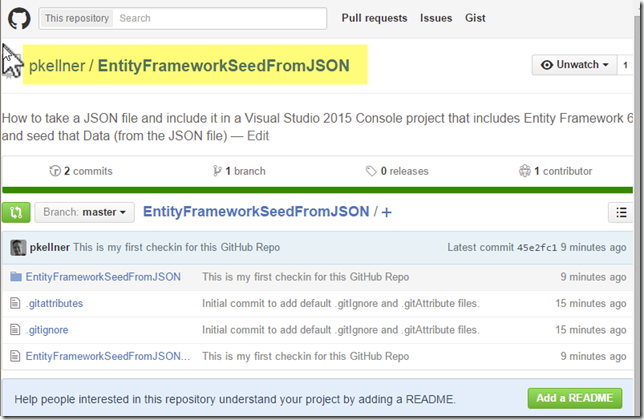The image size is (644, 420).
Task: Open the EntityFrameworkSeedFromJSON folder
Action: (103, 277)
